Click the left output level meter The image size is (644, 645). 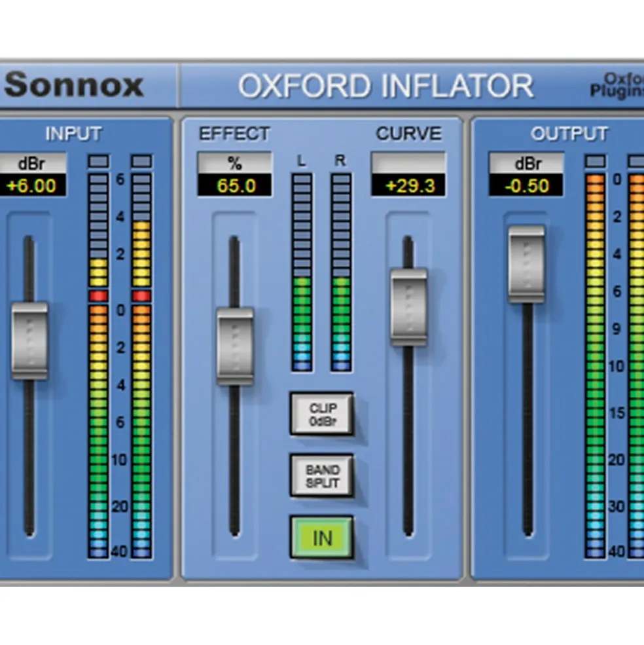click(596, 365)
